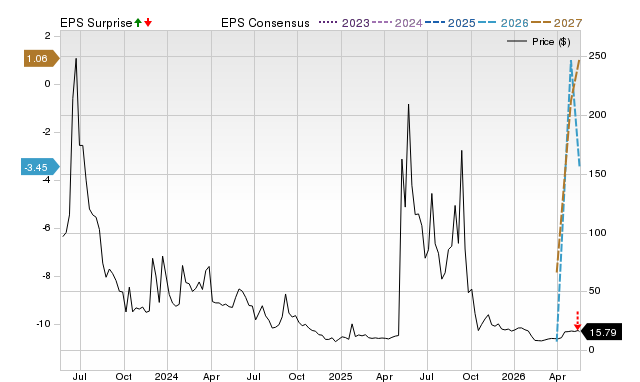Click the Price ($) legend entry
640x382 pixels.
[x=539, y=42]
